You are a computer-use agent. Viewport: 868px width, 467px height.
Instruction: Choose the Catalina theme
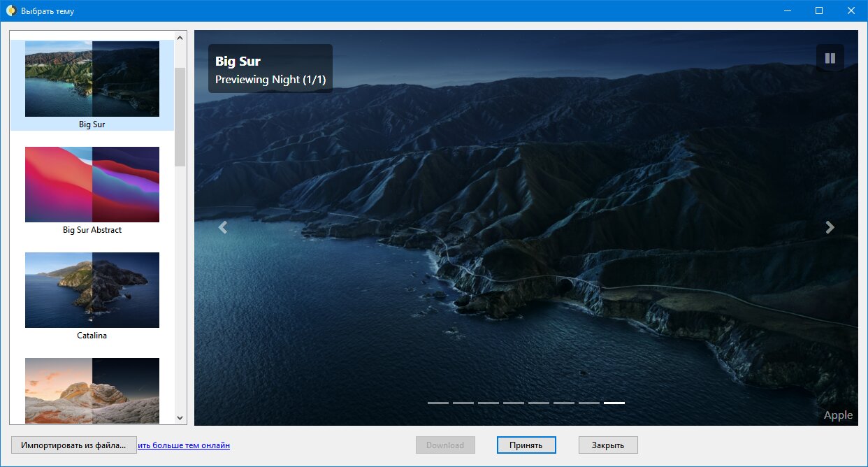(92, 290)
